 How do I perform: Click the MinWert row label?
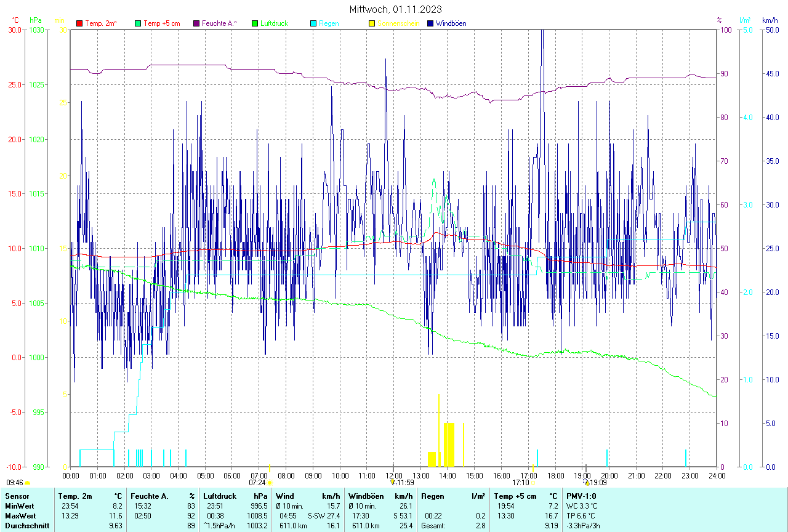[x=20, y=506]
